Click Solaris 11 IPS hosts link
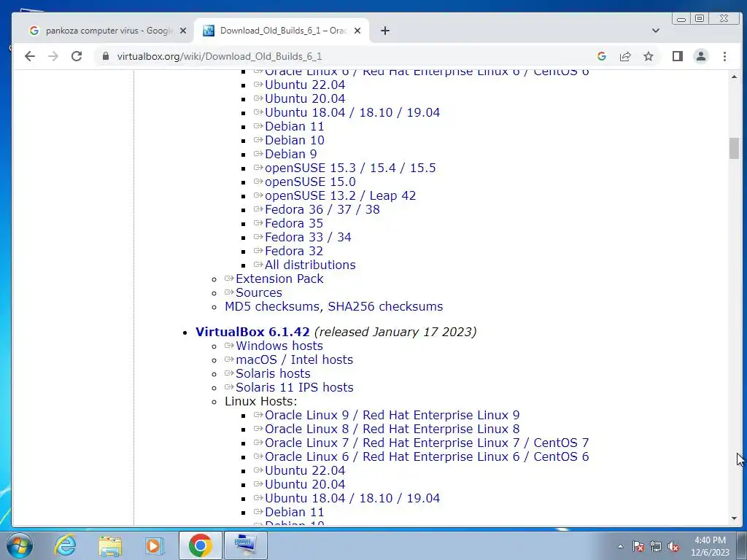The height and width of the screenshot is (560, 747). (295, 387)
